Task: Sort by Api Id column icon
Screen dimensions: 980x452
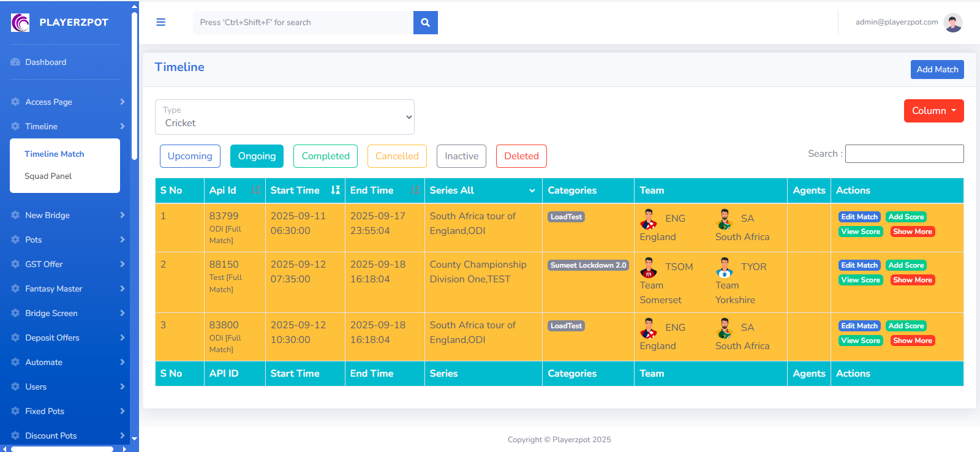Action: pos(256,190)
